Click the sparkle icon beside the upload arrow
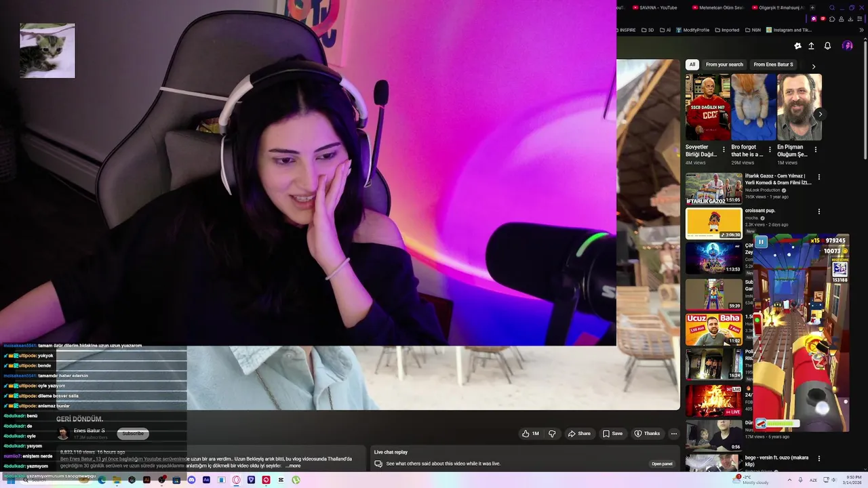 797,46
